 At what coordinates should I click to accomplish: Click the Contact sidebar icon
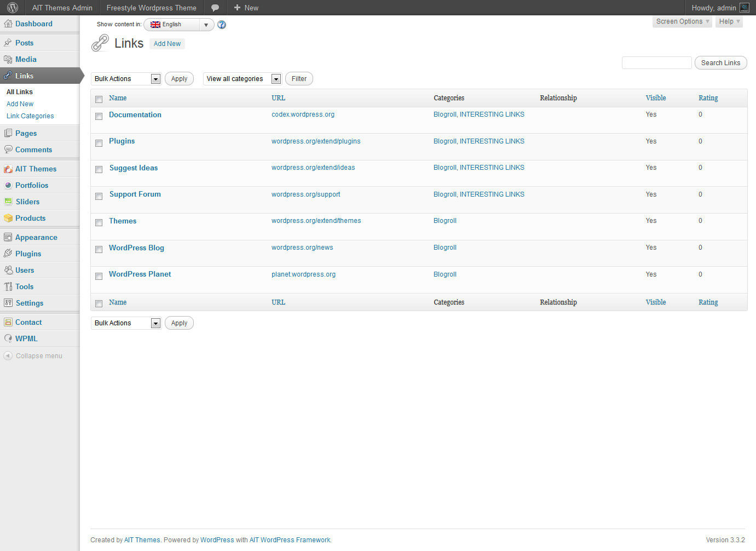(x=8, y=322)
